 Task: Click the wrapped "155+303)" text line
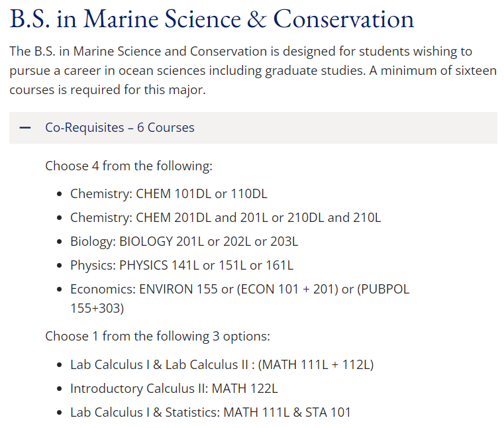pyautogui.click(x=97, y=308)
